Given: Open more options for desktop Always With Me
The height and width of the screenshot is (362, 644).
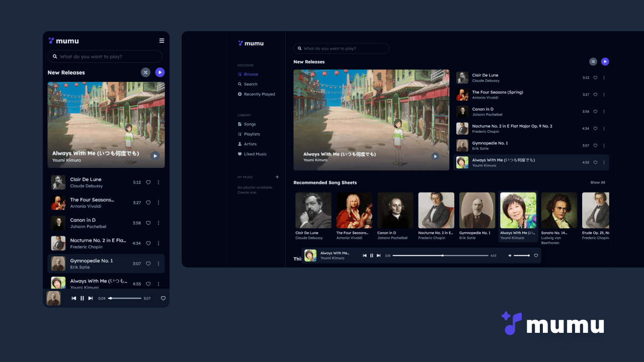Looking at the screenshot, I should (604, 162).
